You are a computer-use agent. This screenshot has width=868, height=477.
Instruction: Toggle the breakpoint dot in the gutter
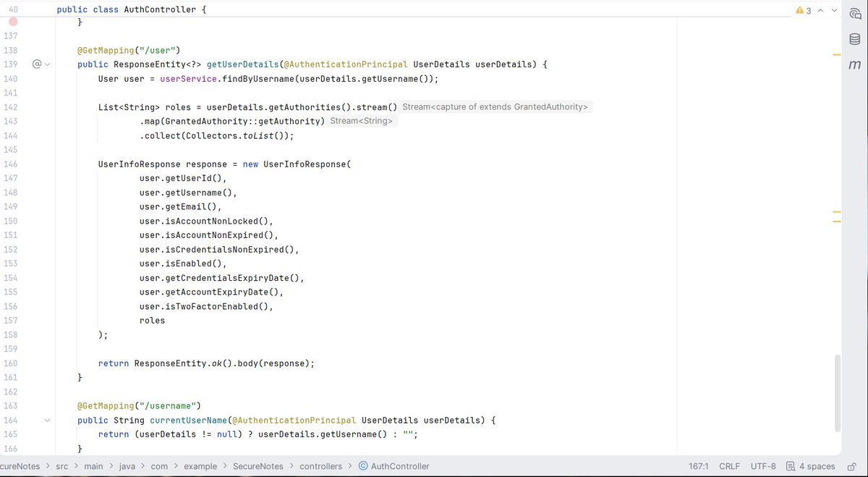coord(14,22)
